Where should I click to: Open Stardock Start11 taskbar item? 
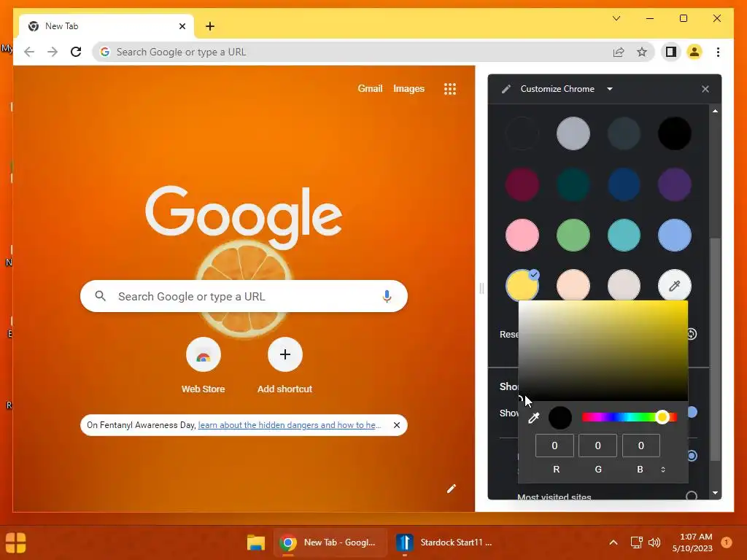click(x=444, y=542)
